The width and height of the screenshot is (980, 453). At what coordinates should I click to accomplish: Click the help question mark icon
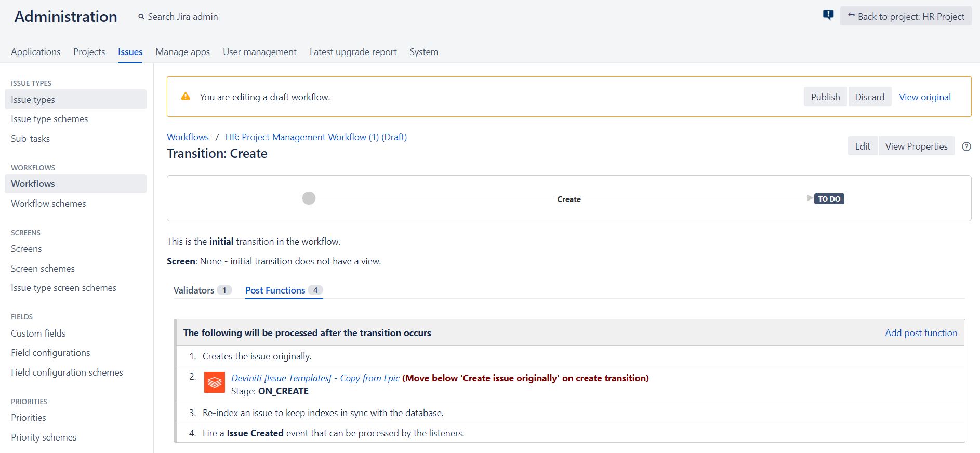pyautogui.click(x=966, y=146)
